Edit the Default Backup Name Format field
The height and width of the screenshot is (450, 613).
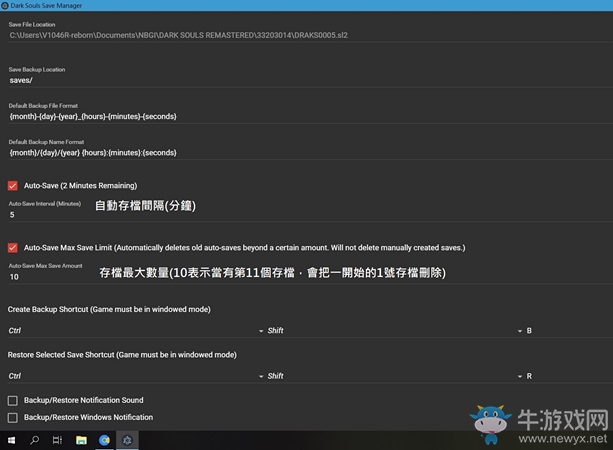310,153
